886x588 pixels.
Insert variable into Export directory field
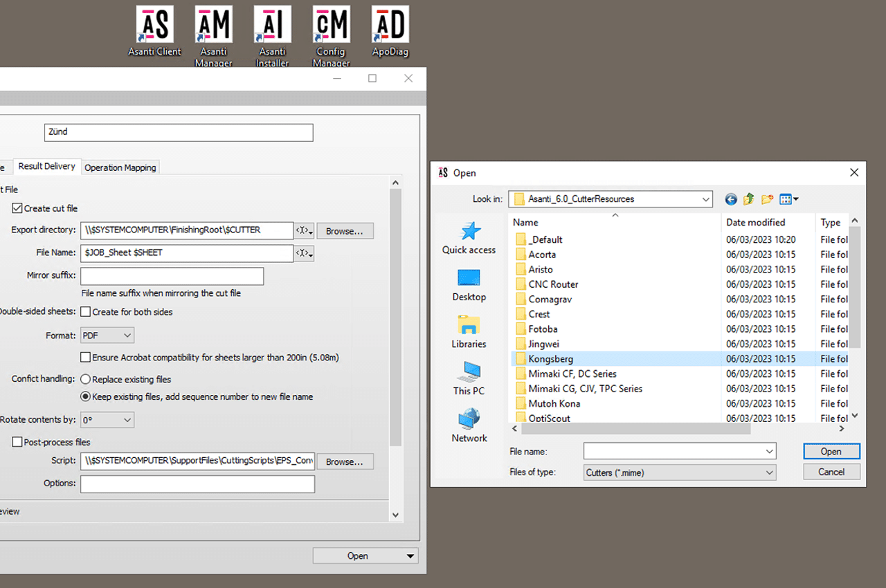point(305,230)
